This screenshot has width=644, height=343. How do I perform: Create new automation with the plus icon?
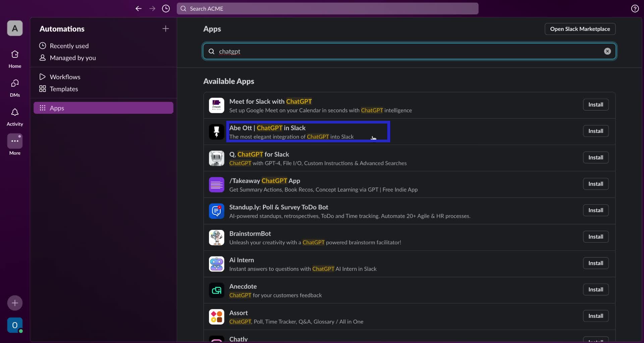click(165, 29)
